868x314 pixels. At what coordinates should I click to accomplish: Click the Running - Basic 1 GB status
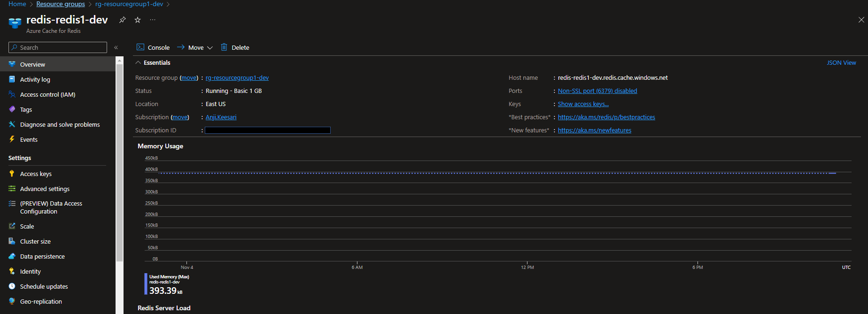[233, 91]
